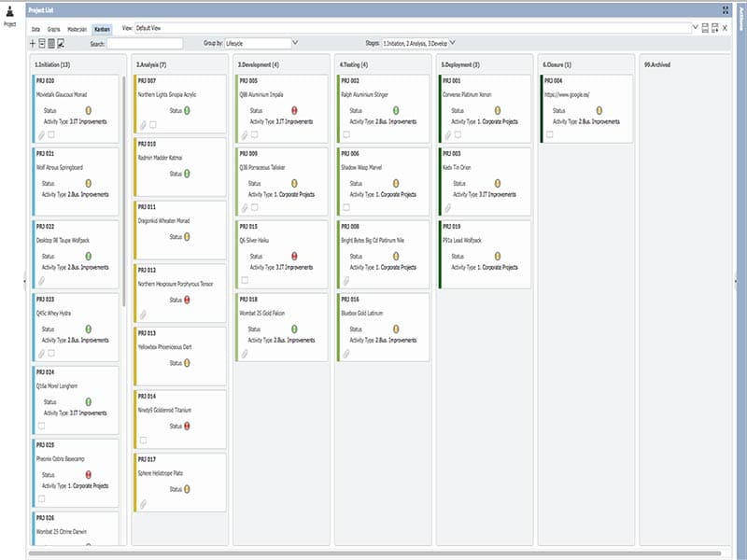This screenshot has width=747, height=560.
Task: Open attachments paperclip on PRJ 005 card
Action: point(245,135)
